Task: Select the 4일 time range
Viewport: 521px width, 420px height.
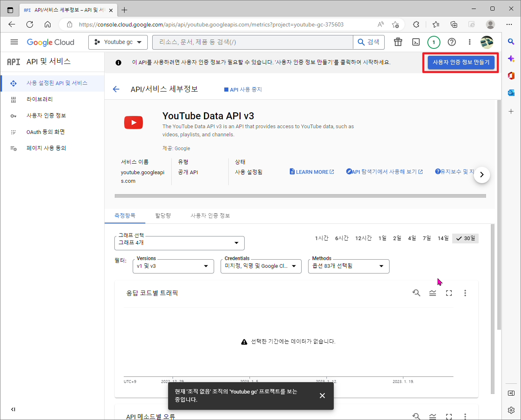Action: point(412,238)
